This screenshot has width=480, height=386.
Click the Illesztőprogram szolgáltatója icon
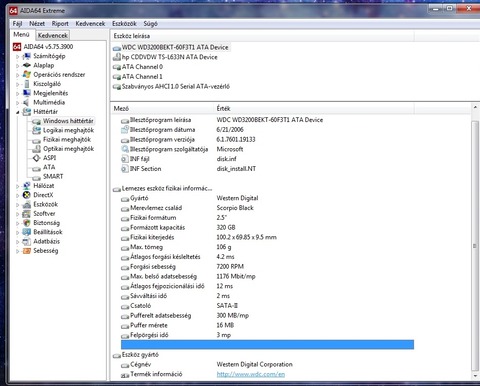pyautogui.click(x=125, y=149)
